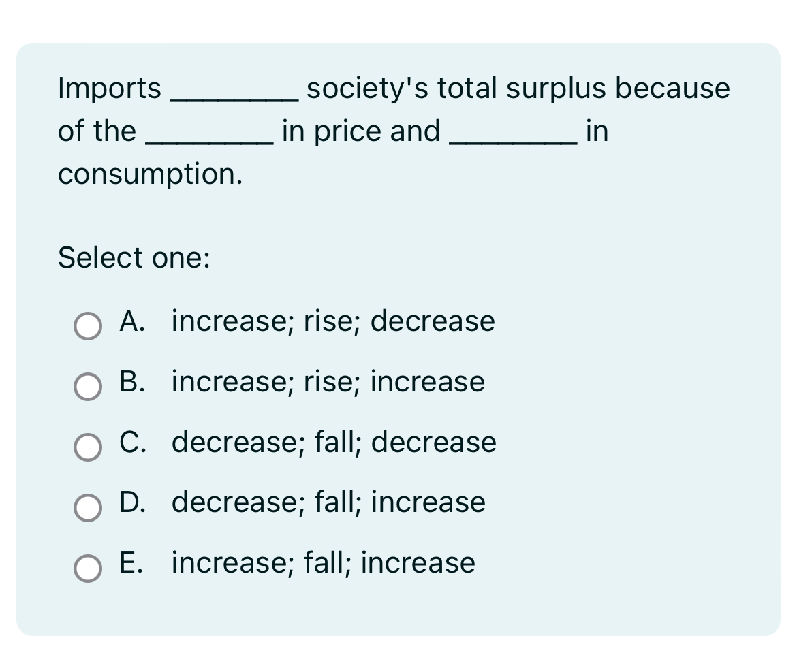Pick the radio button for option E

coord(87,568)
